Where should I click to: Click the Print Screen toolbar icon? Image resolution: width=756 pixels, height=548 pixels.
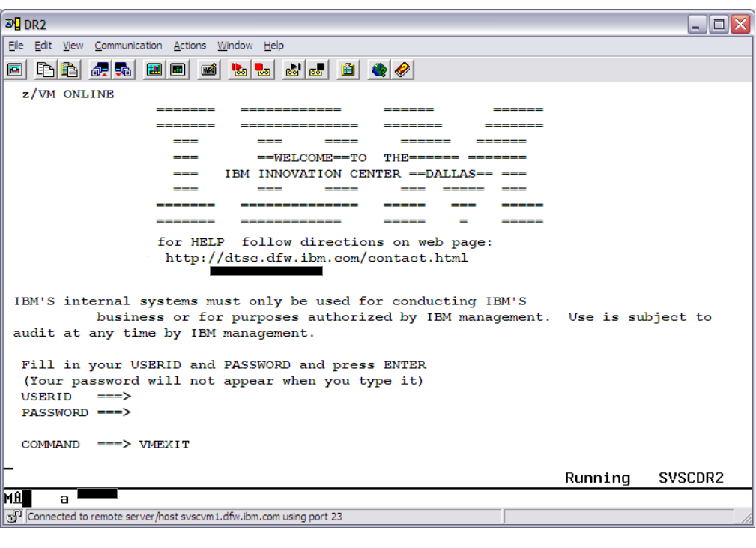tap(16, 70)
